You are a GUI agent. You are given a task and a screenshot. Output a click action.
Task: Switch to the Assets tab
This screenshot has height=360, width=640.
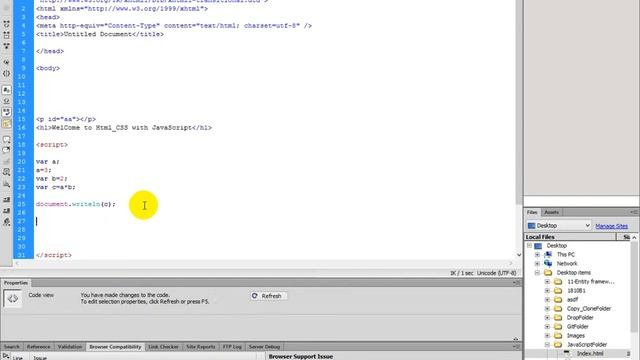click(551, 212)
